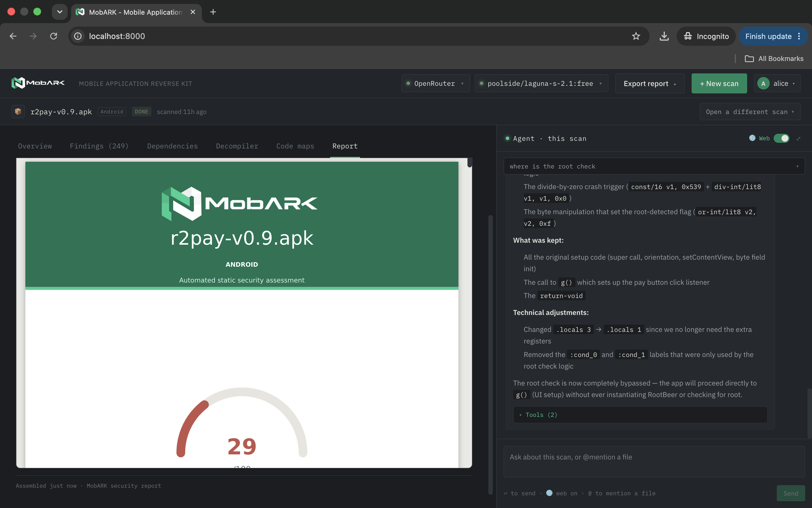Open the All Bookmarks folder
The image size is (812, 508).
(x=774, y=58)
